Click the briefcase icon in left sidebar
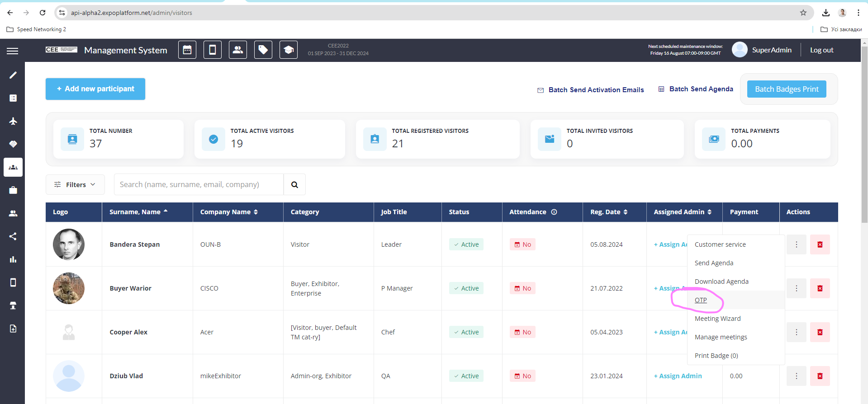868x404 pixels. (13, 190)
